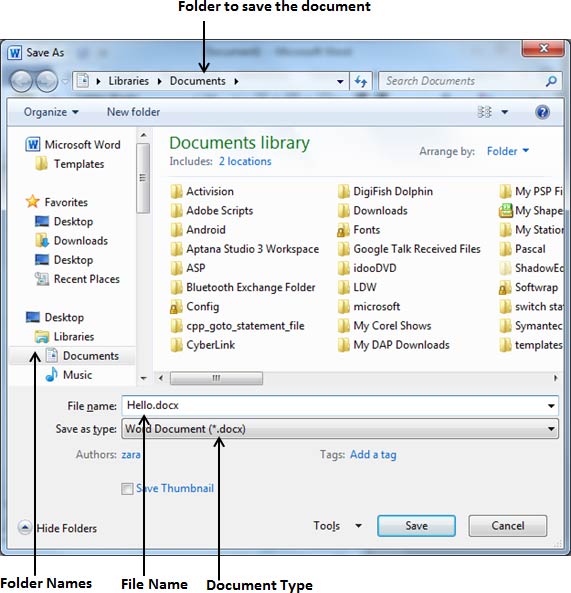This screenshot has height=593, width=571.
Task: Click the Back navigation arrow button
Action: [x=21, y=81]
